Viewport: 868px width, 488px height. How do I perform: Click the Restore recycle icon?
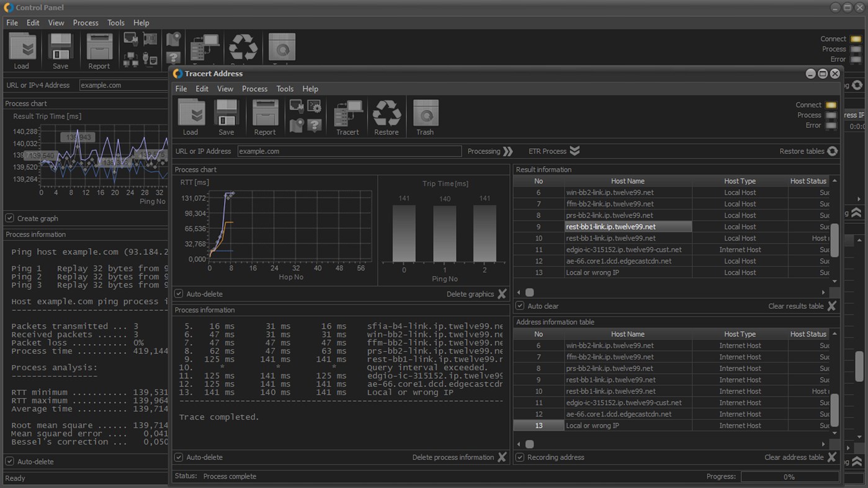click(387, 117)
